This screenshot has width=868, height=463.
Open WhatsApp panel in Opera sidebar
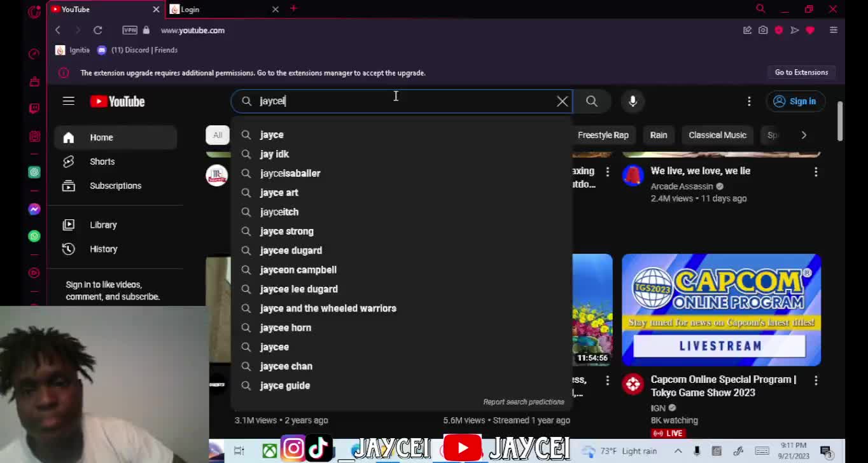point(34,236)
